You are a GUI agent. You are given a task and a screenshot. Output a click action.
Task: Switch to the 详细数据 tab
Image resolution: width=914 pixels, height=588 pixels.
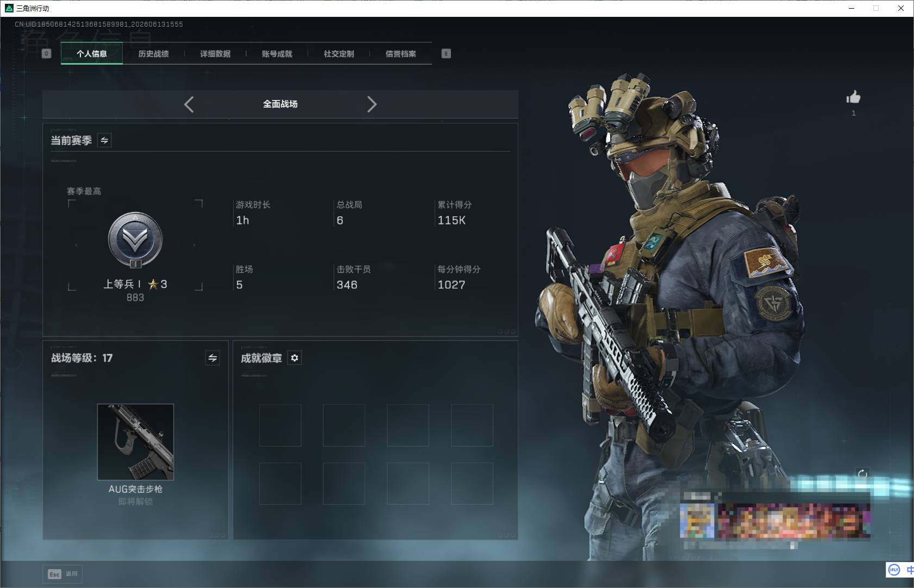tap(215, 54)
